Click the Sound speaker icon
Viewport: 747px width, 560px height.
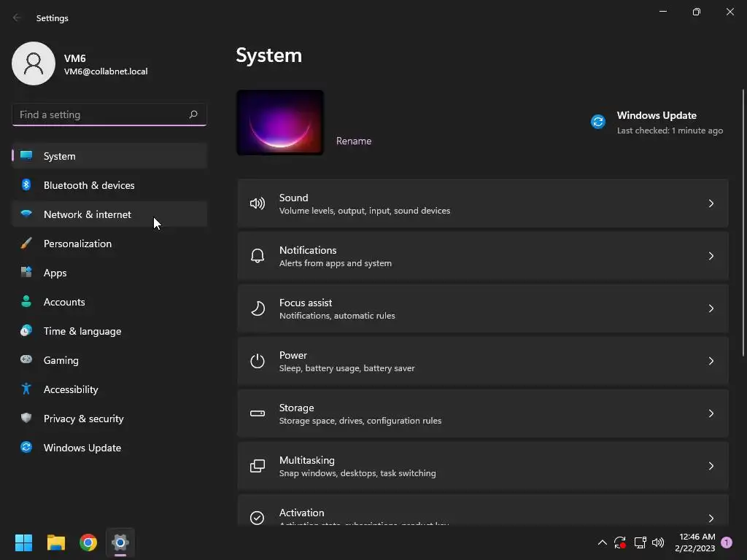(x=258, y=204)
